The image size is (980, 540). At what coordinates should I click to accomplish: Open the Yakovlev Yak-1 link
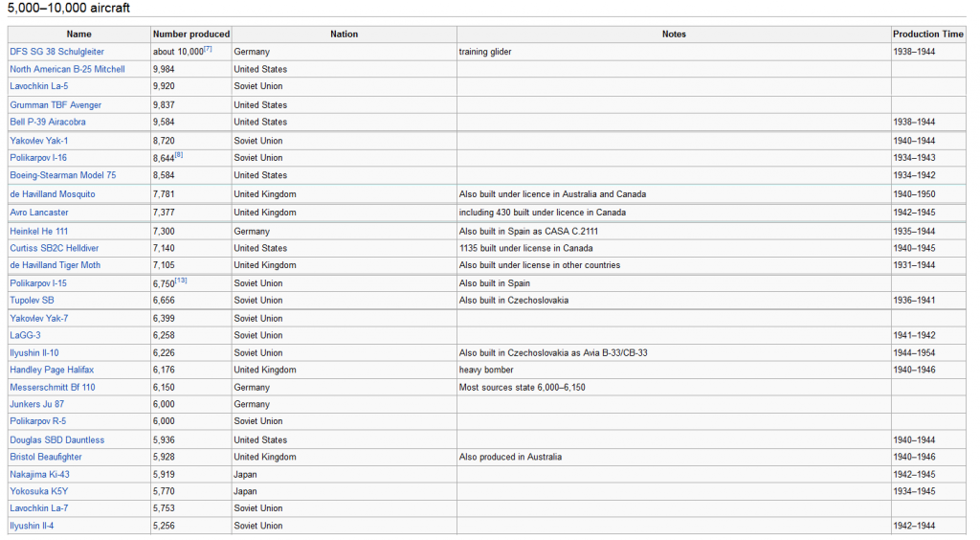(38, 141)
